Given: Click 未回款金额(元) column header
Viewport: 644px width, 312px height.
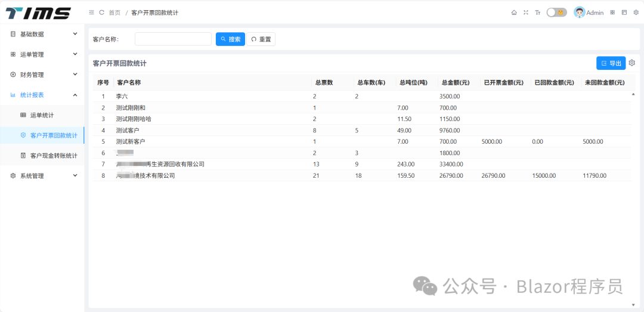Looking at the screenshot, I should click(x=605, y=83).
